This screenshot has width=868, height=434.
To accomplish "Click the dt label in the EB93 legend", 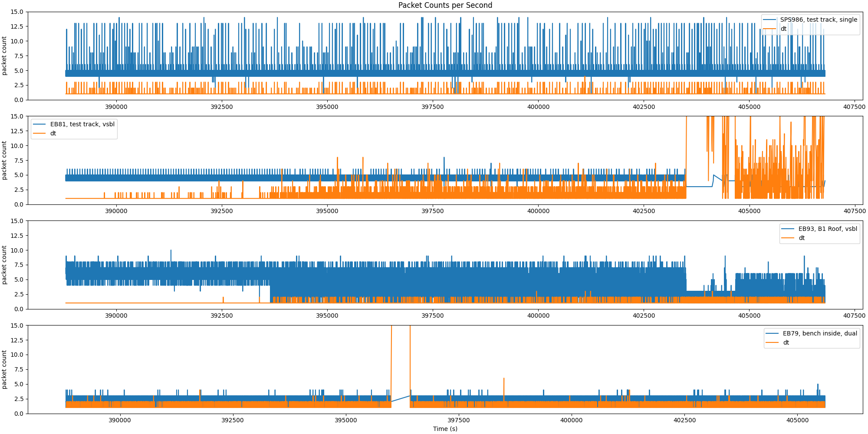I will 802,238.
